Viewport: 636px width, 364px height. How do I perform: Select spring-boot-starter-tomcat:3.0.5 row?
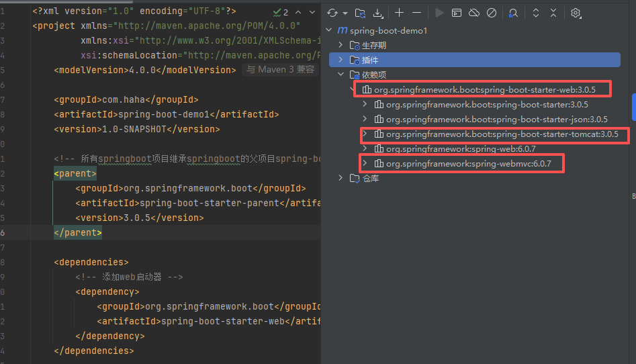pyautogui.click(x=502, y=134)
